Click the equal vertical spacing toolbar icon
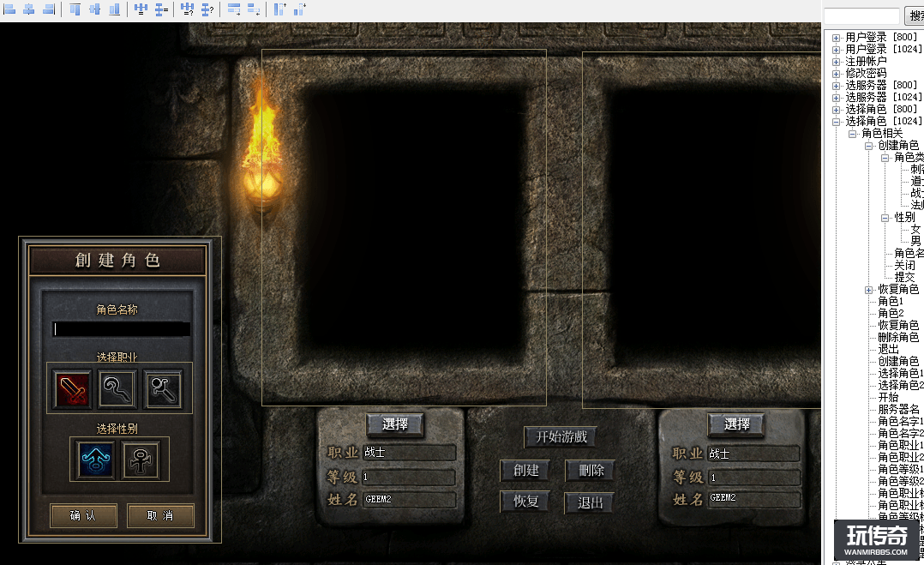Image resolution: width=924 pixels, height=565 pixels. click(161, 9)
